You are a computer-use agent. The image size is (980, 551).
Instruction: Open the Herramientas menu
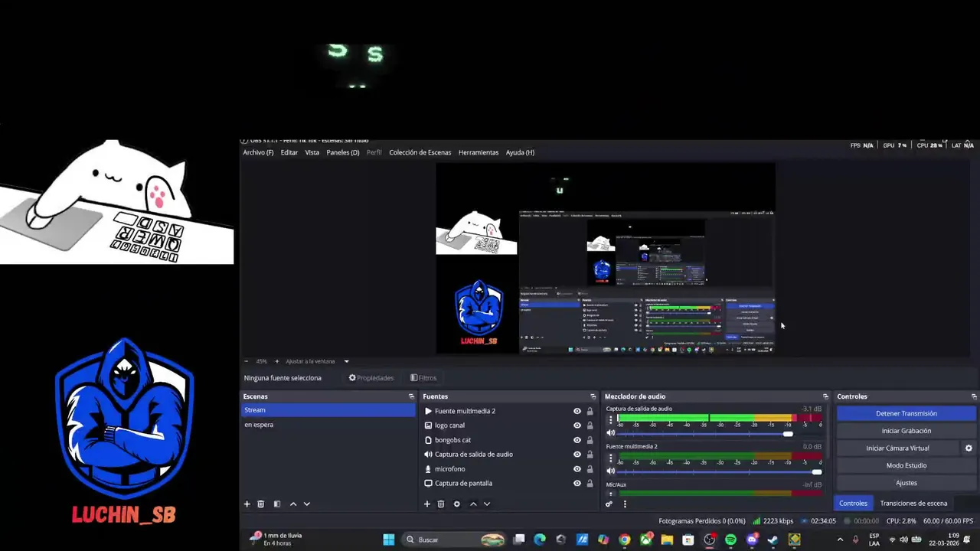click(x=479, y=152)
